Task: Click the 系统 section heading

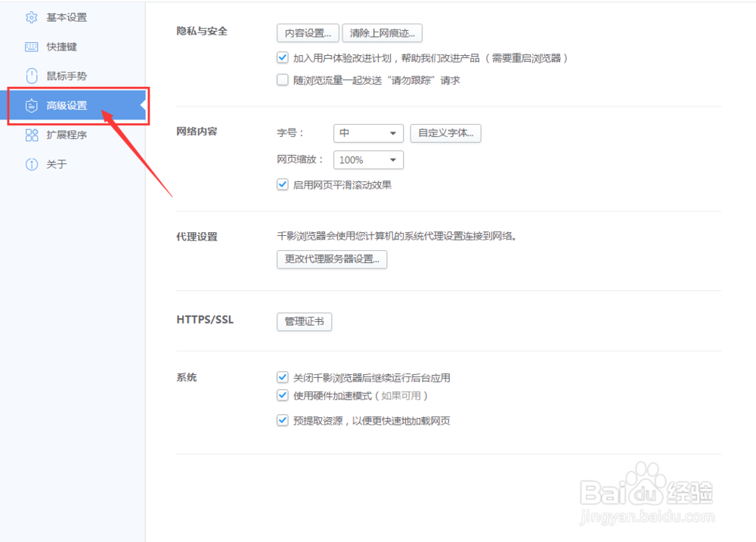Action: click(x=187, y=377)
